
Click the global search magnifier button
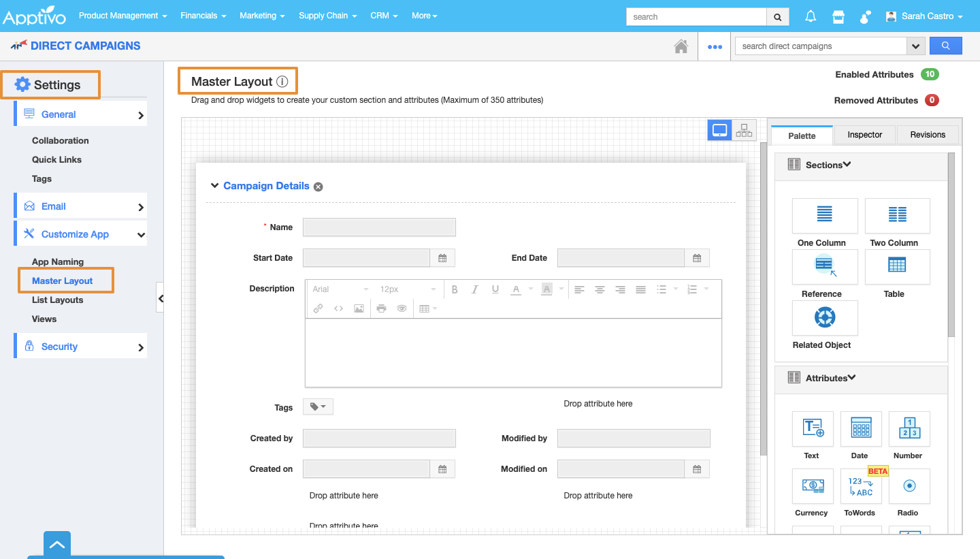(x=778, y=17)
